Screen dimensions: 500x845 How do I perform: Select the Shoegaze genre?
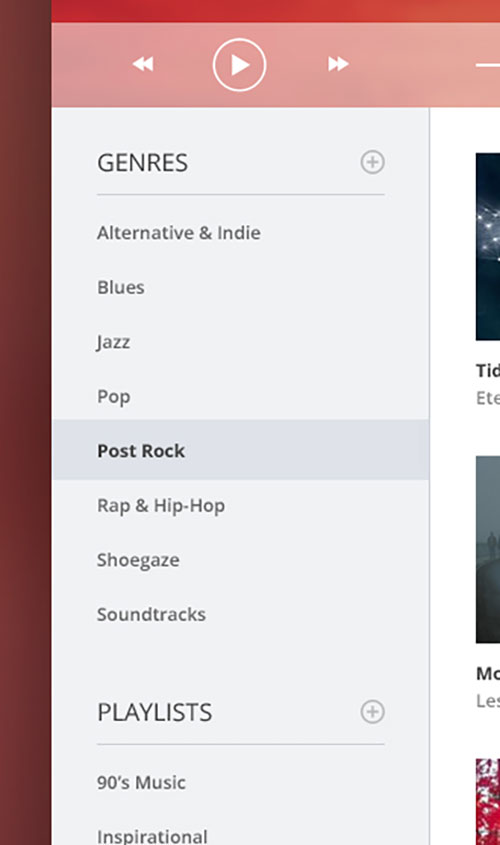tap(138, 560)
